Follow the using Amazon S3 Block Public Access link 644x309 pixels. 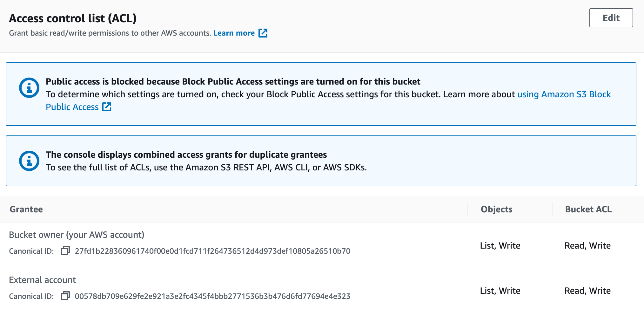click(564, 94)
